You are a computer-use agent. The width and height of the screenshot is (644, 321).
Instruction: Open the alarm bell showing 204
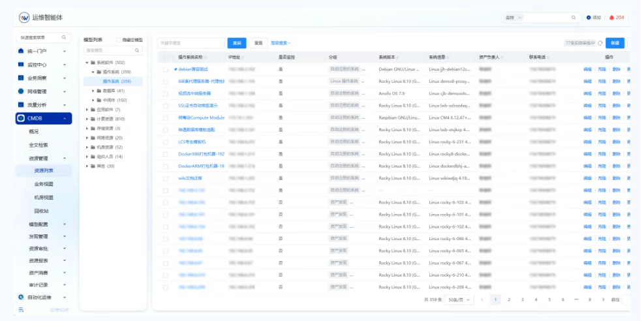tap(611, 18)
